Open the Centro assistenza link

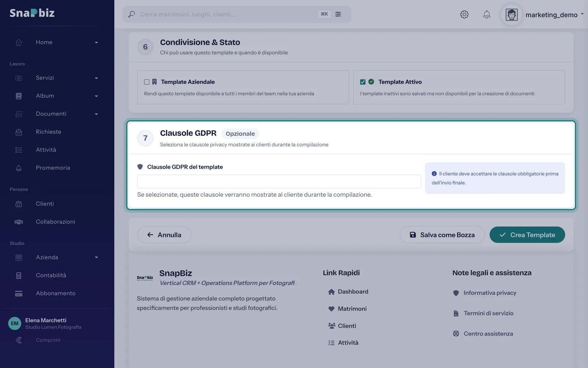tap(488, 334)
